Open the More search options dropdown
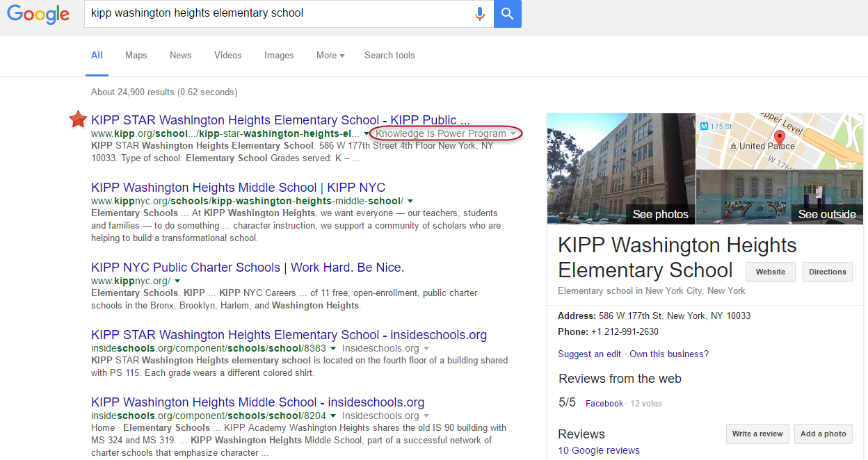This screenshot has width=868, height=460. (330, 56)
